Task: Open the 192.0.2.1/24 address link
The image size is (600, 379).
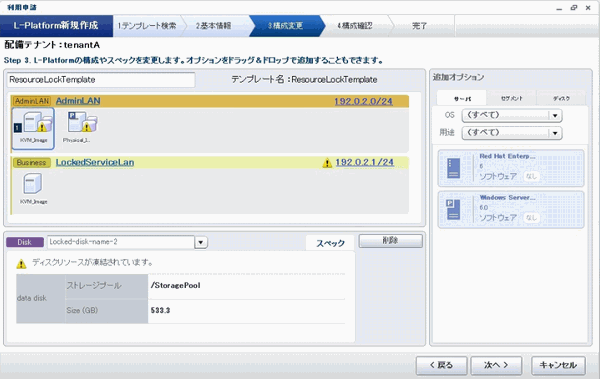Action: 365,162
